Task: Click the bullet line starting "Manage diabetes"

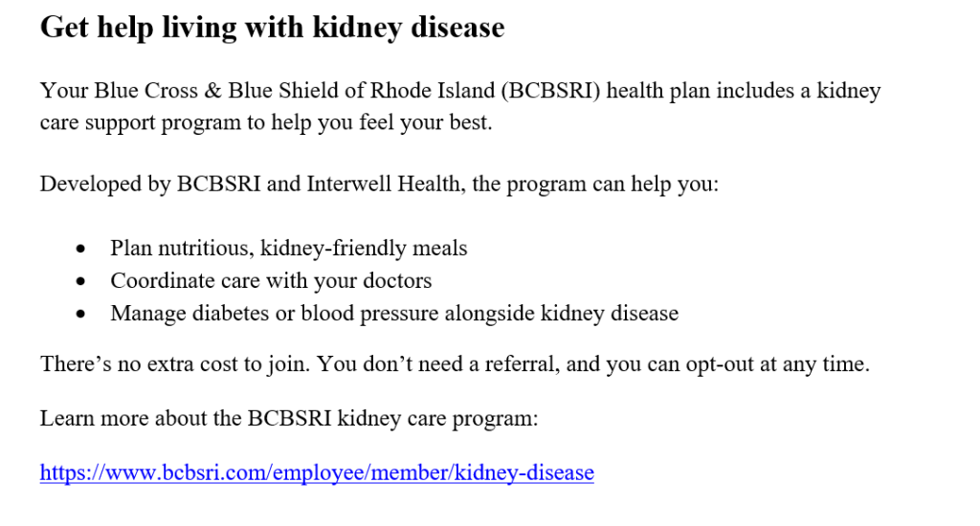Action: pos(394,313)
